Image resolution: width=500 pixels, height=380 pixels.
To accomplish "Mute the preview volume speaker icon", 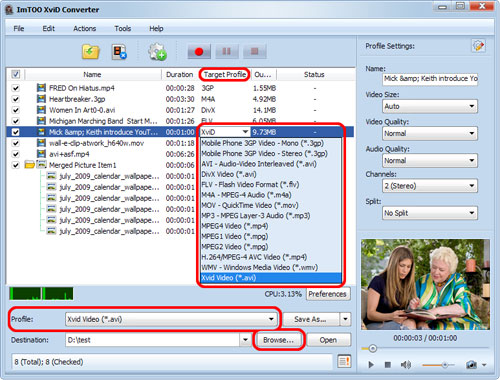I will click(406, 365).
